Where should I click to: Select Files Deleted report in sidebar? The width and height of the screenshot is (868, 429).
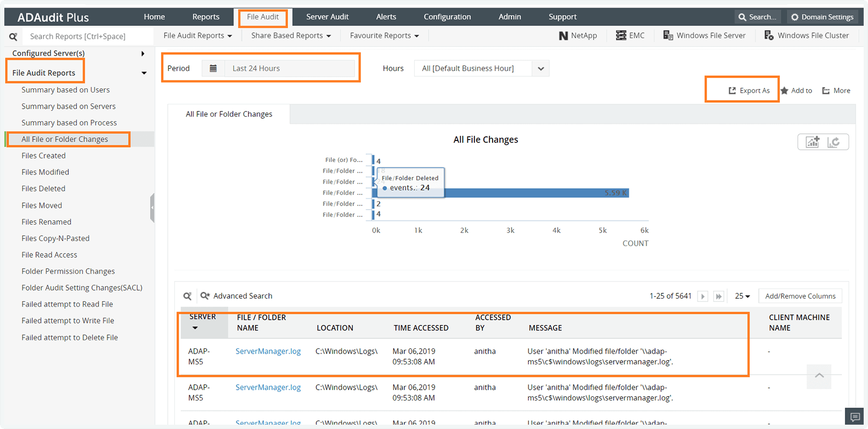pyautogui.click(x=44, y=188)
